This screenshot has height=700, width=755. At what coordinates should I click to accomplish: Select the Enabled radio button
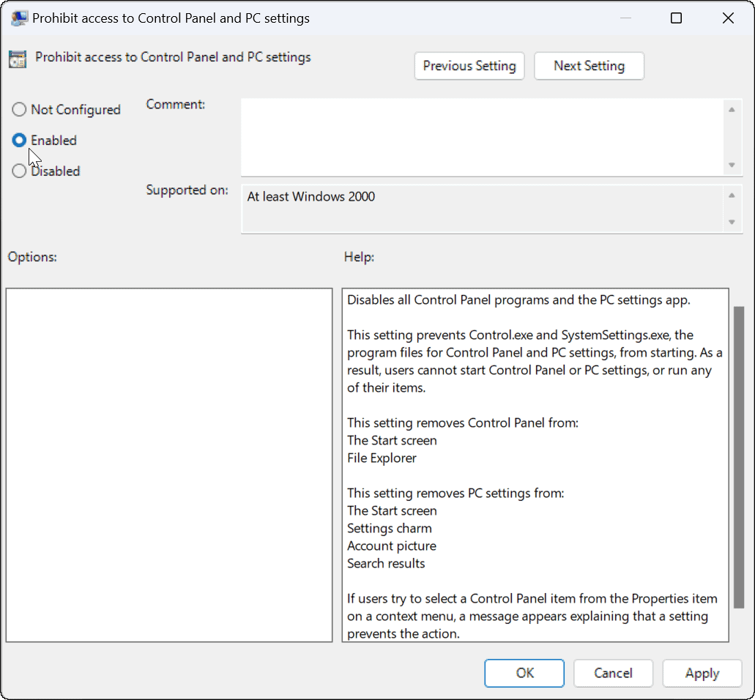pyautogui.click(x=19, y=140)
